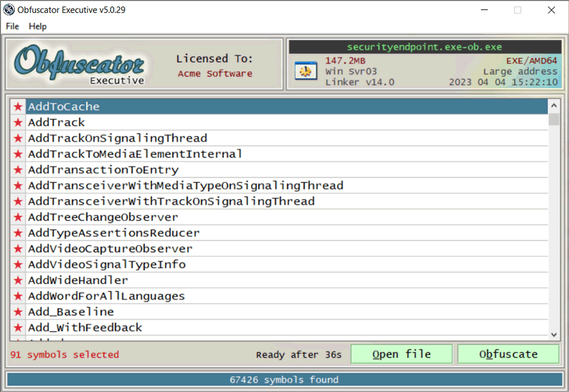Image resolution: width=569 pixels, height=392 pixels.
Task: Click the 91 symbols selected status text
Action: (x=65, y=354)
